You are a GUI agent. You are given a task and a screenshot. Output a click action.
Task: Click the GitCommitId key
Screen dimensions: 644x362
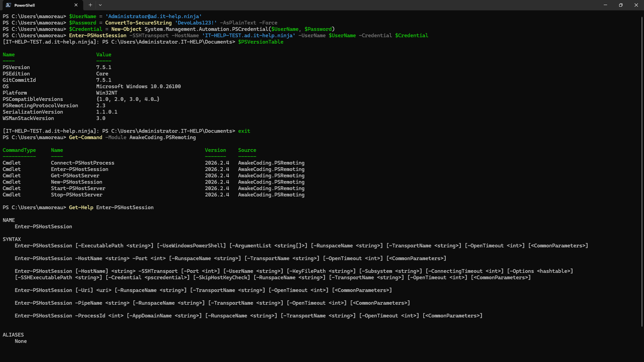[x=19, y=80]
